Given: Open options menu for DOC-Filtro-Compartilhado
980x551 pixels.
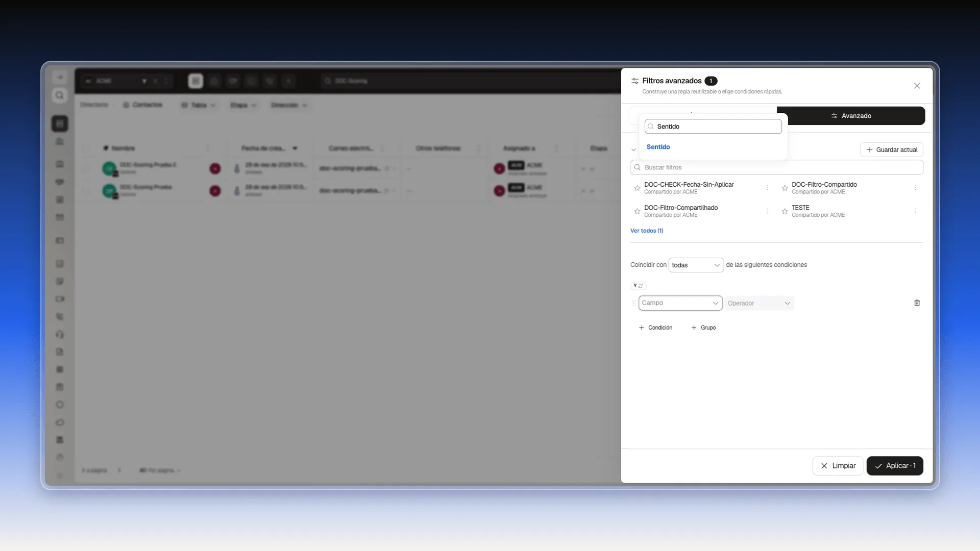Looking at the screenshot, I should (x=767, y=211).
